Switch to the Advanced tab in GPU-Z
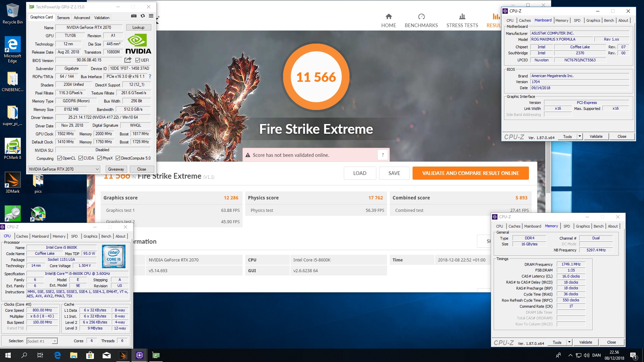Screen dimensions: 644x362 [x=82, y=17]
